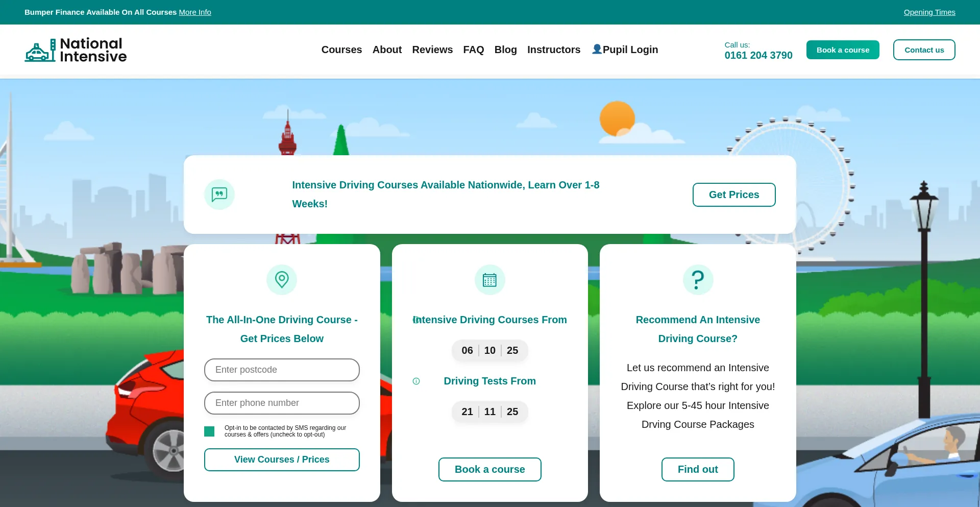Click the Find out button
Viewport: 980px width, 507px height.
point(698,469)
